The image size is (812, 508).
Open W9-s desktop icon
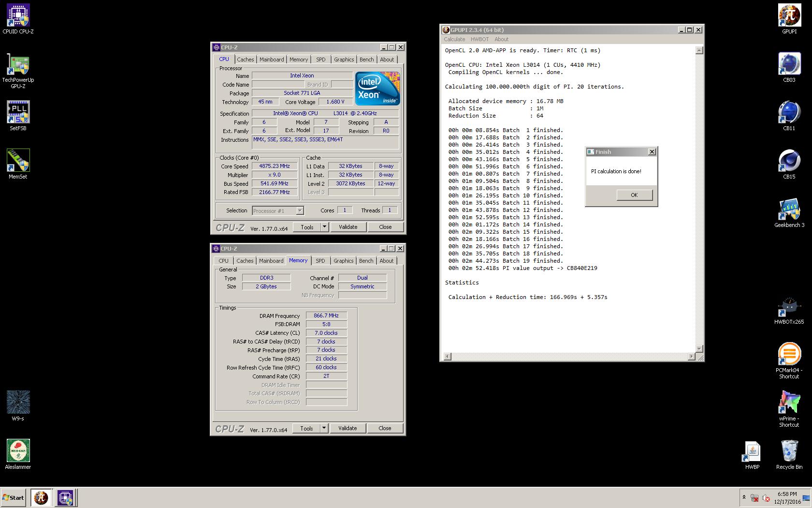pyautogui.click(x=18, y=406)
